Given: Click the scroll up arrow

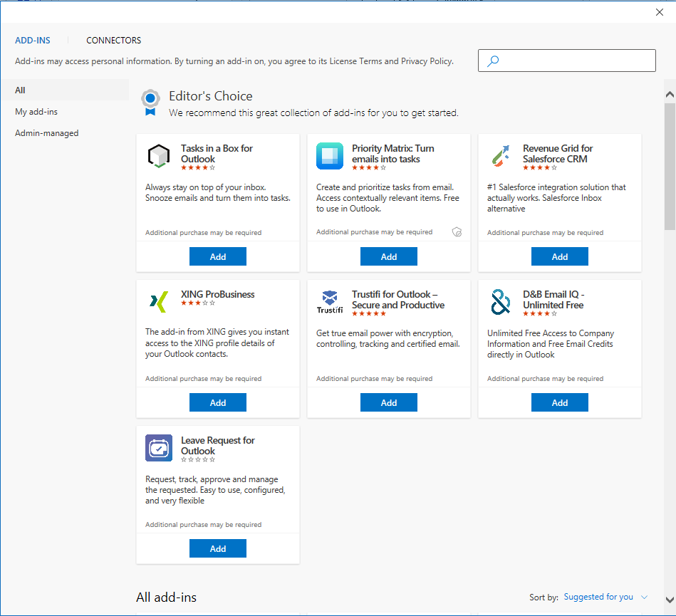Looking at the screenshot, I should [670, 95].
